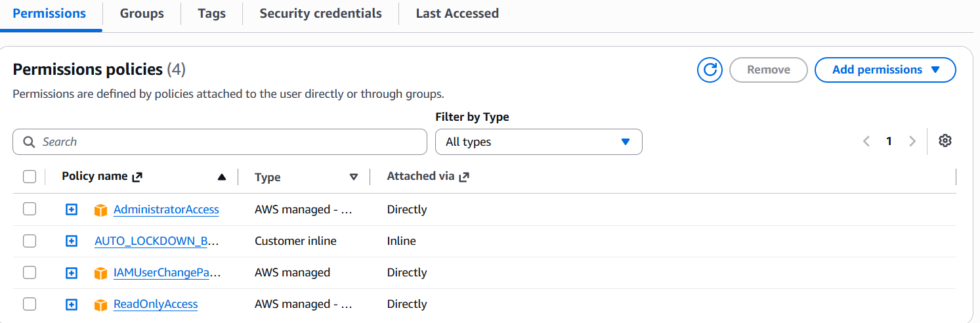The height and width of the screenshot is (323, 980).
Task: Expand the AdministratorAccess policy details
Action: click(x=72, y=209)
